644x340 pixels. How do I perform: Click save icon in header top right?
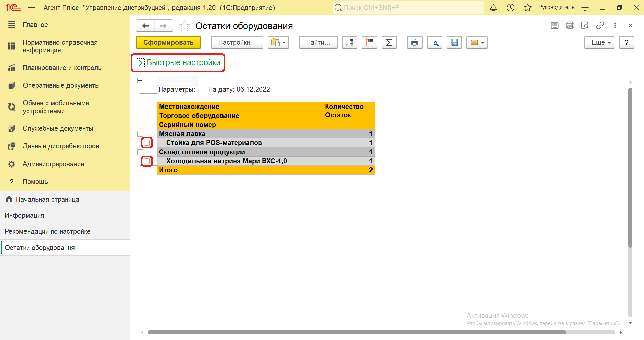pyautogui.click(x=555, y=25)
